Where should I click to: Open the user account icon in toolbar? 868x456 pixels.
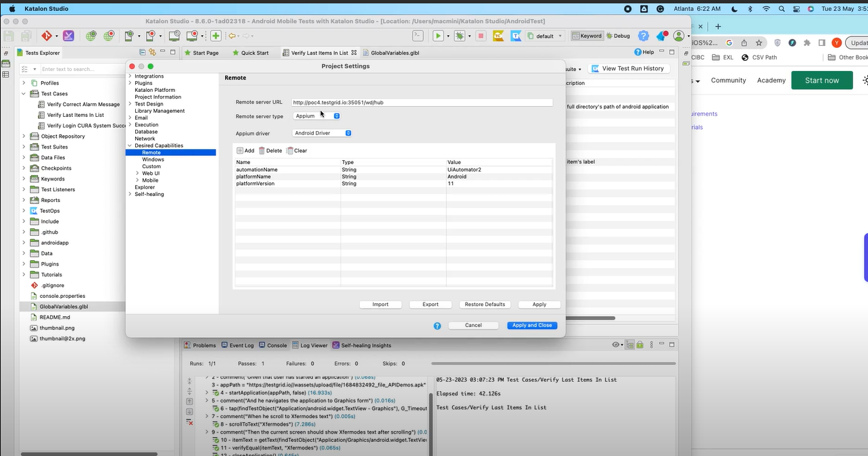[678, 36]
